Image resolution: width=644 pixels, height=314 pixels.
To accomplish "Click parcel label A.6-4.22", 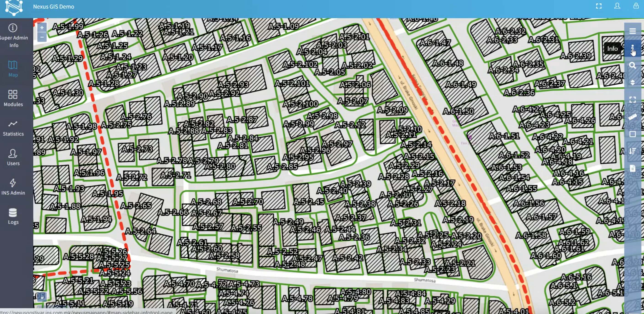I will tap(548, 137).
